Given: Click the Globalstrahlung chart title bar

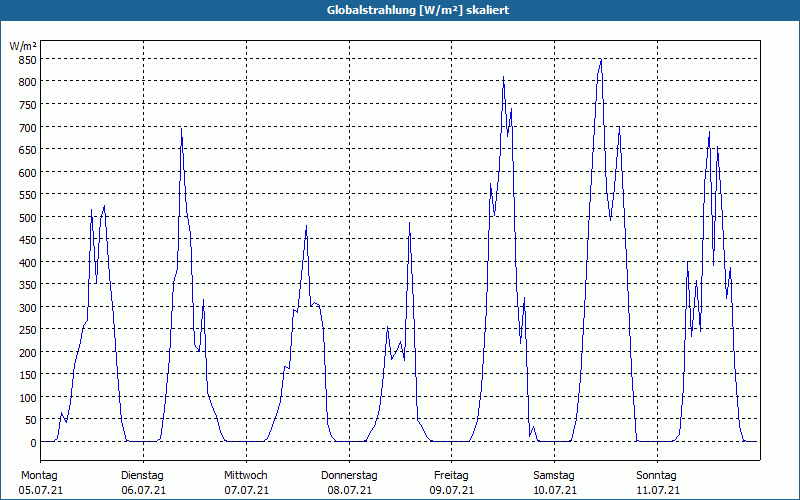Looking at the screenshot, I should (x=400, y=10).
